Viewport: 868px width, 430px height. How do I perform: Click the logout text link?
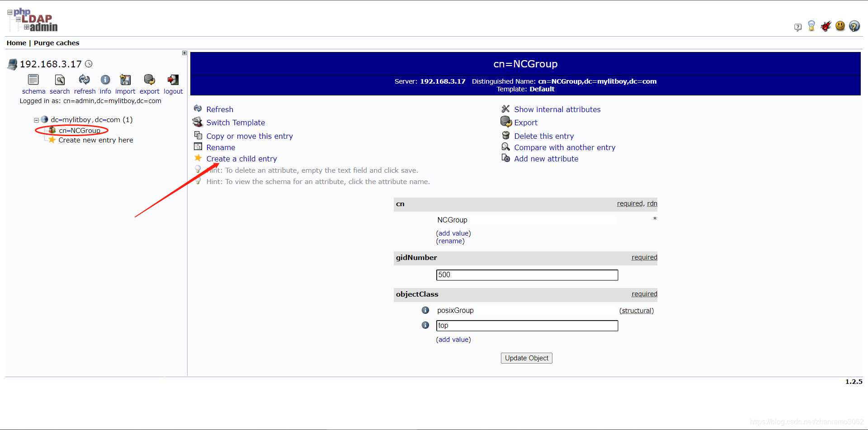coord(173,91)
